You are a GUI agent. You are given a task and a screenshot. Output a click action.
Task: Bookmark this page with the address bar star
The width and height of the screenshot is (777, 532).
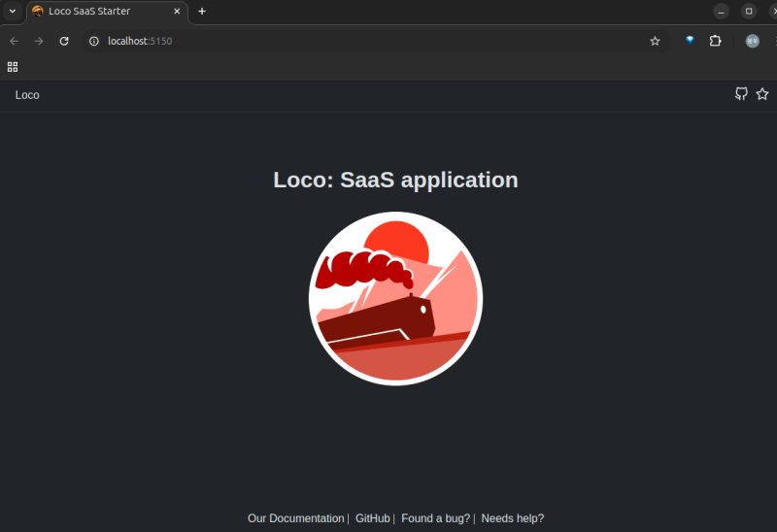[x=655, y=41]
